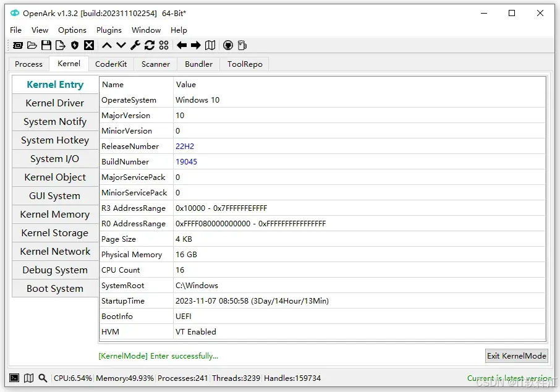Click the map icon in status bar

pyautogui.click(x=28, y=378)
